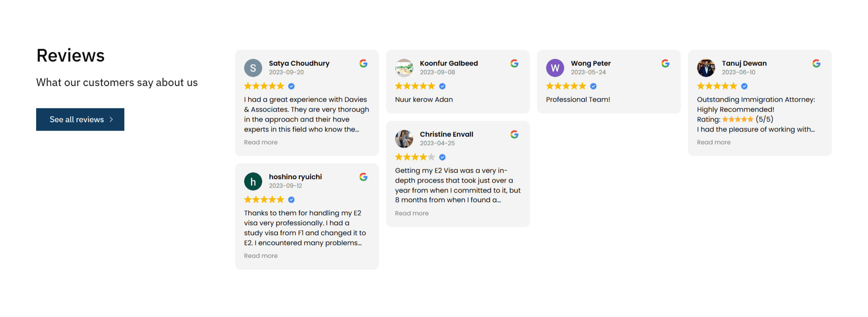This screenshot has height=317, width=868.
Task: Click verified badge on Wong Peter's review
Action: [594, 86]
